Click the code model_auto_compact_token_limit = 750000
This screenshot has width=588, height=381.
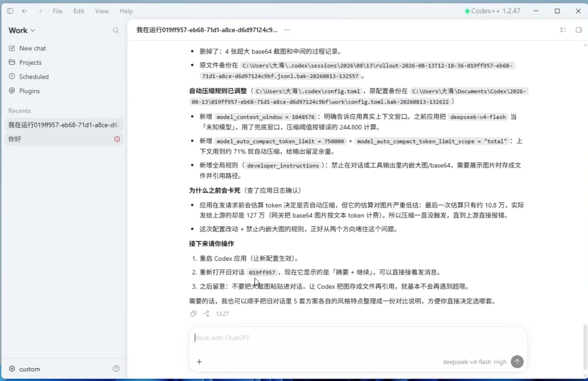[x=280, y=141]
